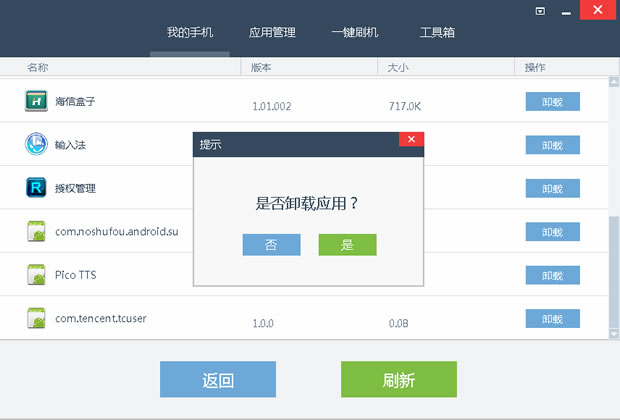This screenshot has height=420, width=620.
Task: Click version value 1.0.0
Action: [263, 324]
